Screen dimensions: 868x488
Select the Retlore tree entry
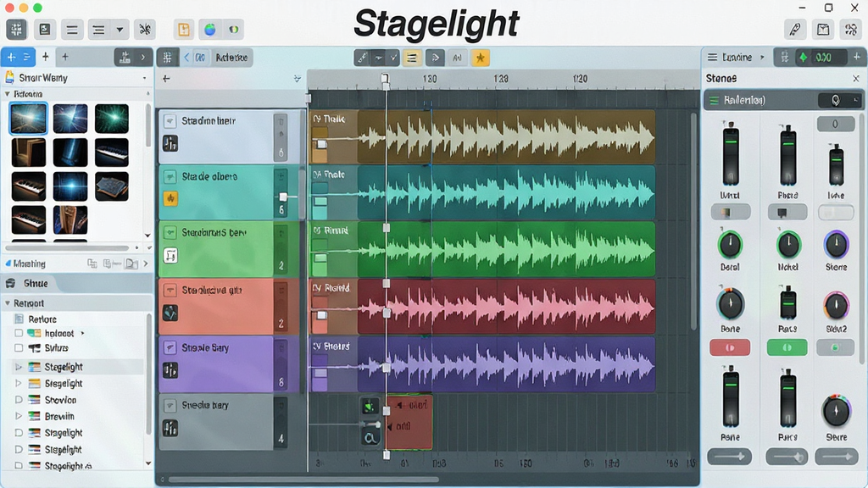pyautogui.click(x=42, y=319)
